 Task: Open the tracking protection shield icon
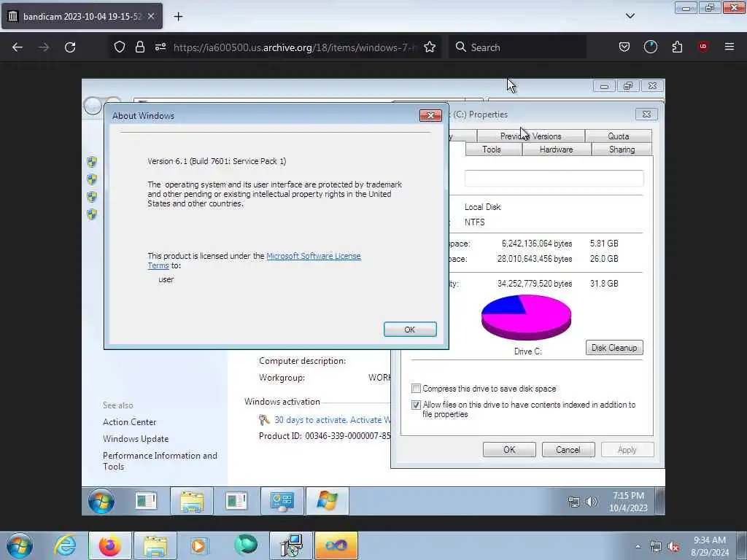(x=120, y=47)
